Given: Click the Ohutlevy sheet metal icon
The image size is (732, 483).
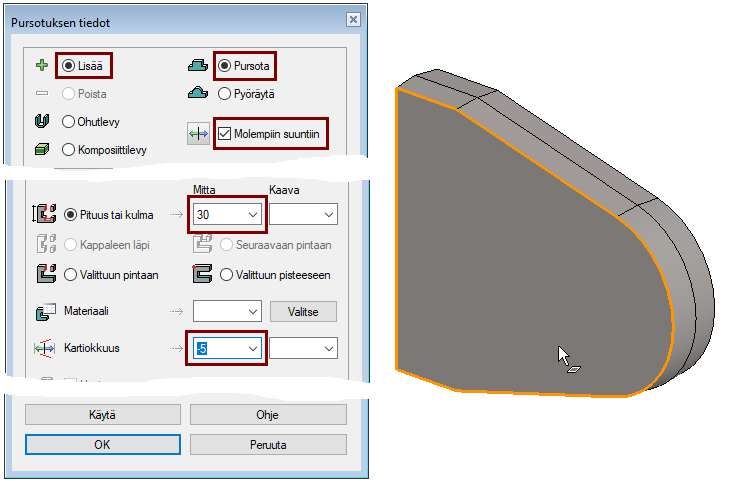Looking at the screenshot, I should 41,122.
